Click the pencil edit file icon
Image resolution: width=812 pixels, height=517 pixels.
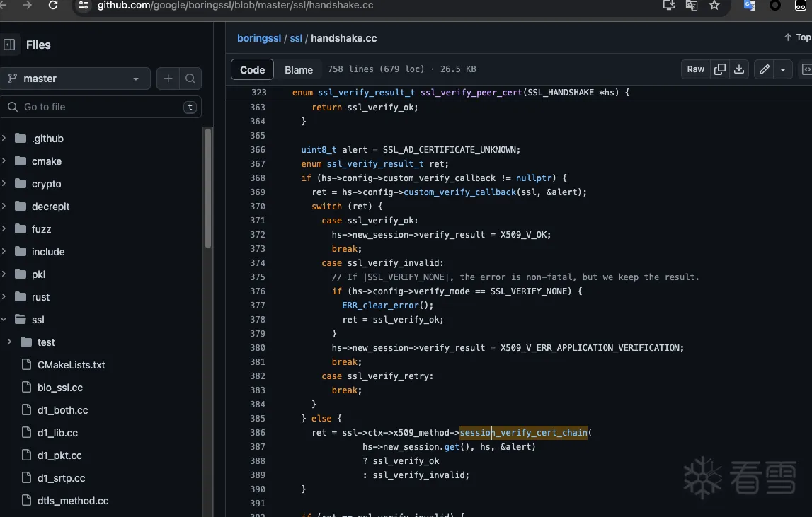click(x=764, y=69)
